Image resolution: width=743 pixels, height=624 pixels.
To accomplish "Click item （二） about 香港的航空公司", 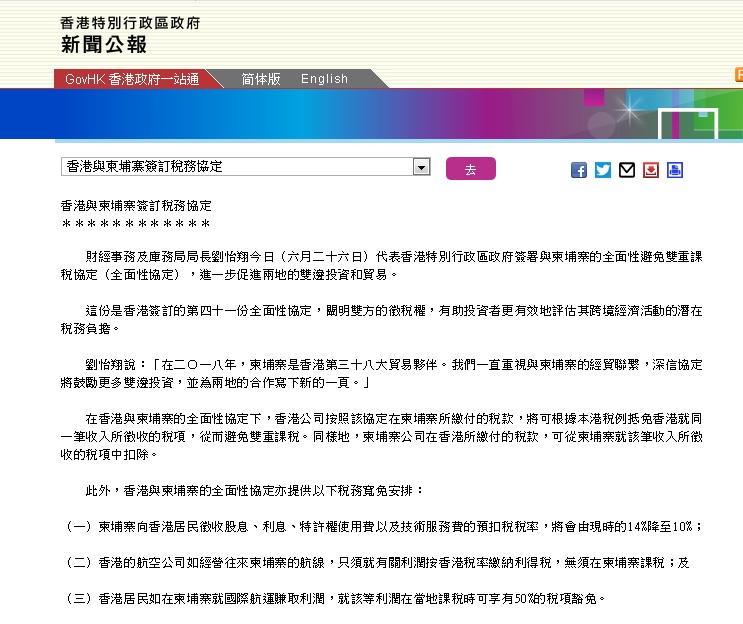I will tap(377, 563).
